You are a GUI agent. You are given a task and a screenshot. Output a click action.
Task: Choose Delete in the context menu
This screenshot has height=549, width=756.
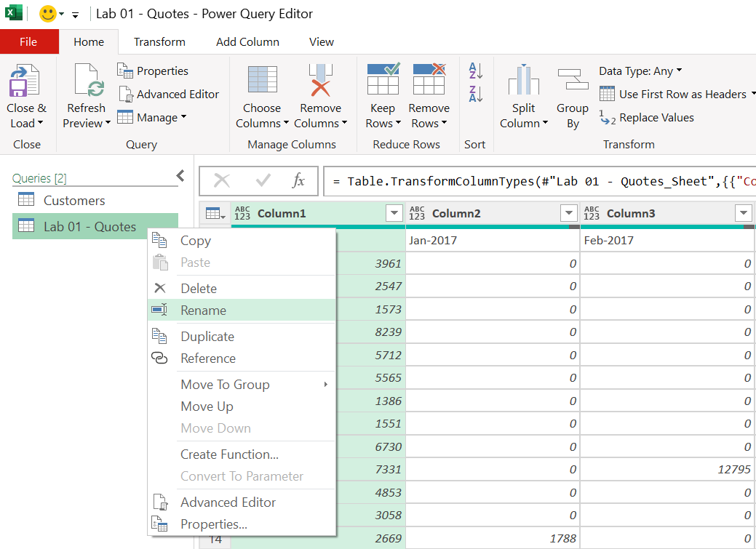point(242,288)
